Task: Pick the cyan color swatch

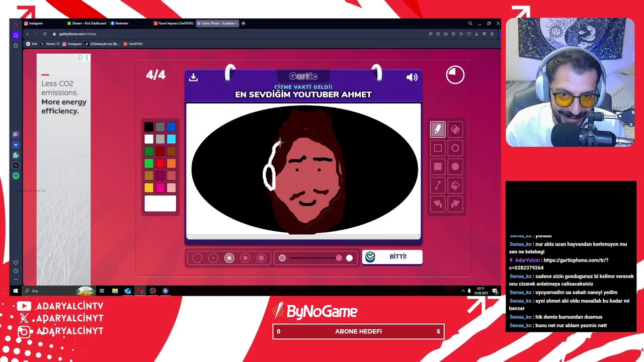Action: tap(172, 139)
